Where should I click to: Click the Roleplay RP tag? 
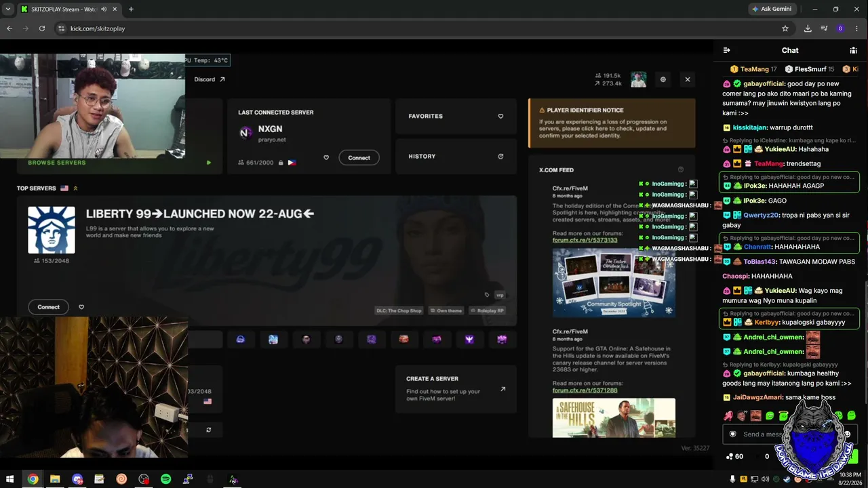click(488, 310)
